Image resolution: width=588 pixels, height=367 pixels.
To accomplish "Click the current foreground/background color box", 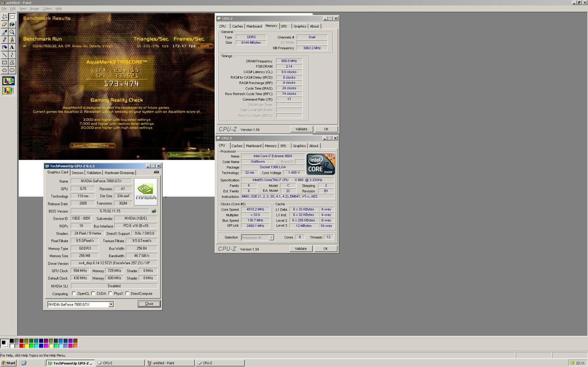I will [x=4, y=343].
